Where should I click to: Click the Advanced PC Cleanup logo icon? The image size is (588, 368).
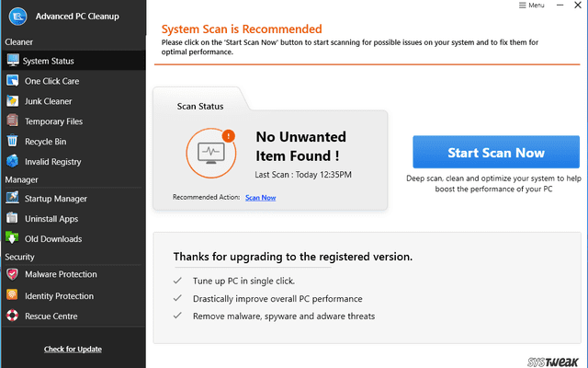click(x=16, y=17)
